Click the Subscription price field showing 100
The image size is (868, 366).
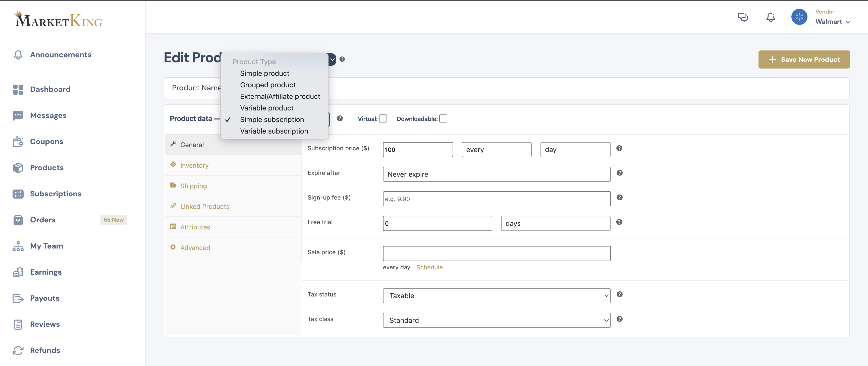click(x=418, y=150)
